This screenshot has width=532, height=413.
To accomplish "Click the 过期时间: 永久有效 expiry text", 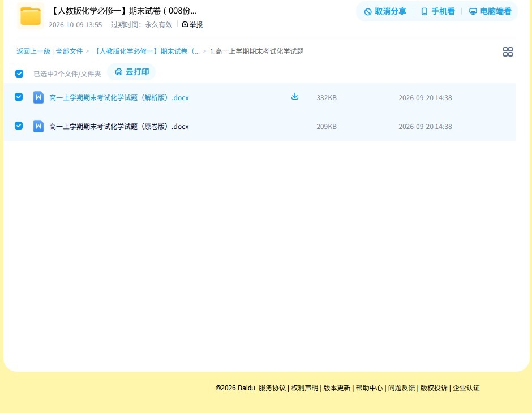I will (x=142, y=25).
